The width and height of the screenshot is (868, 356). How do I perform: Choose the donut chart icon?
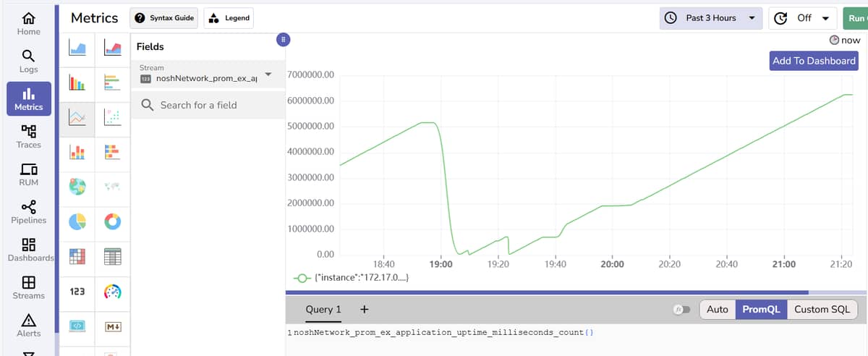112,221
